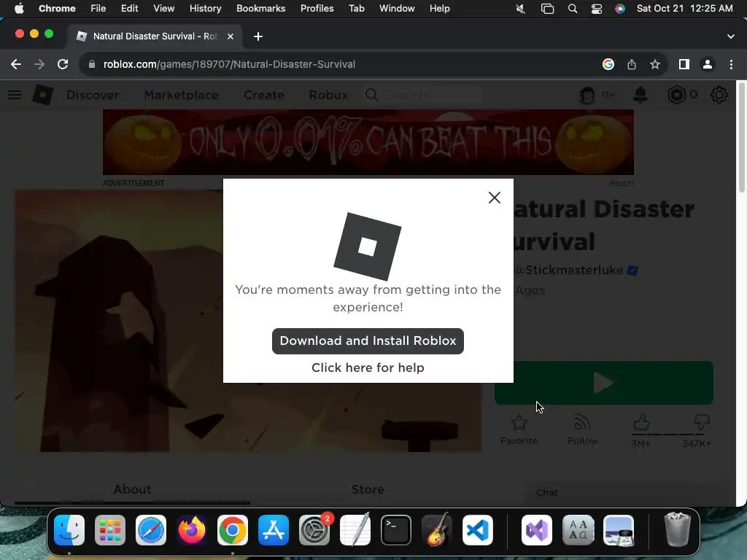Close the Roblox download dialog

click(x=494, y=198)
